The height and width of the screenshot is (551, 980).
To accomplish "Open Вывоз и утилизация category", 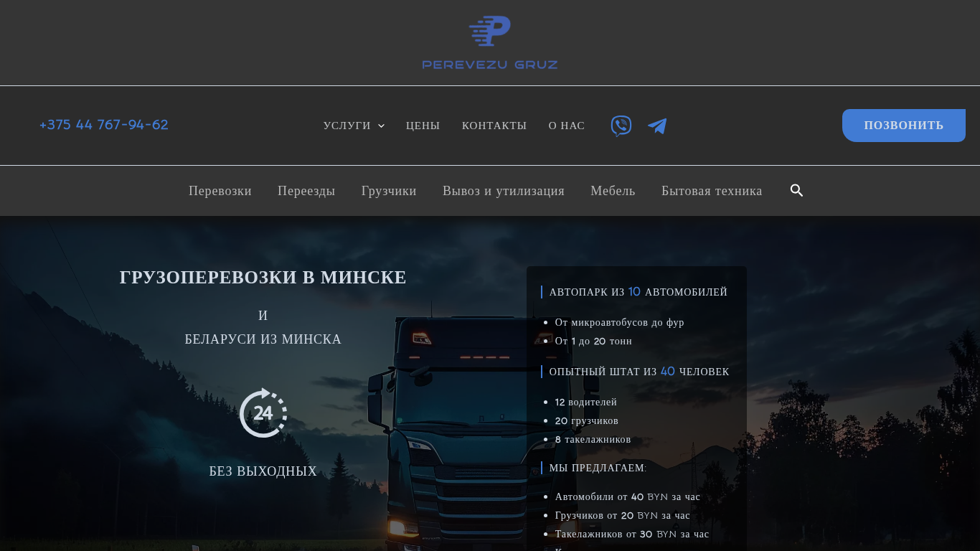I will click(504, 191).
